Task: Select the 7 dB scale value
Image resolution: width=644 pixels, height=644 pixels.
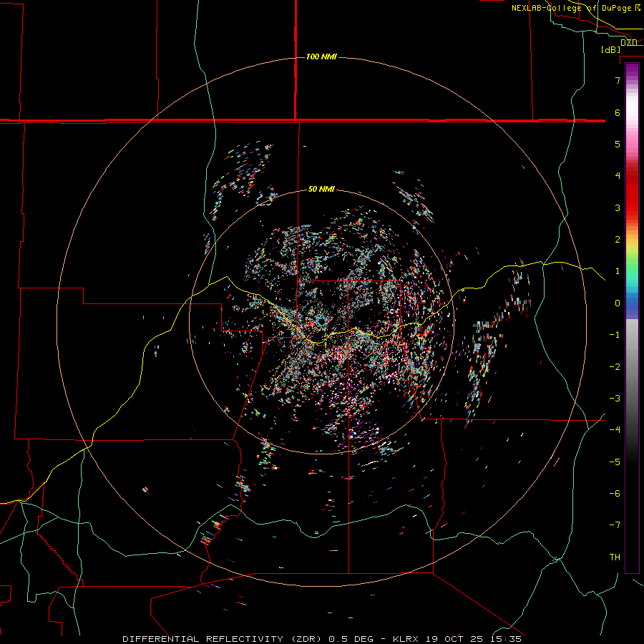Action: click(618, 80)
